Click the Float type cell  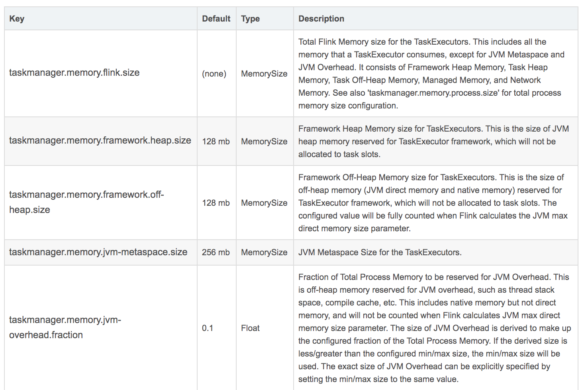coord(250,328)
